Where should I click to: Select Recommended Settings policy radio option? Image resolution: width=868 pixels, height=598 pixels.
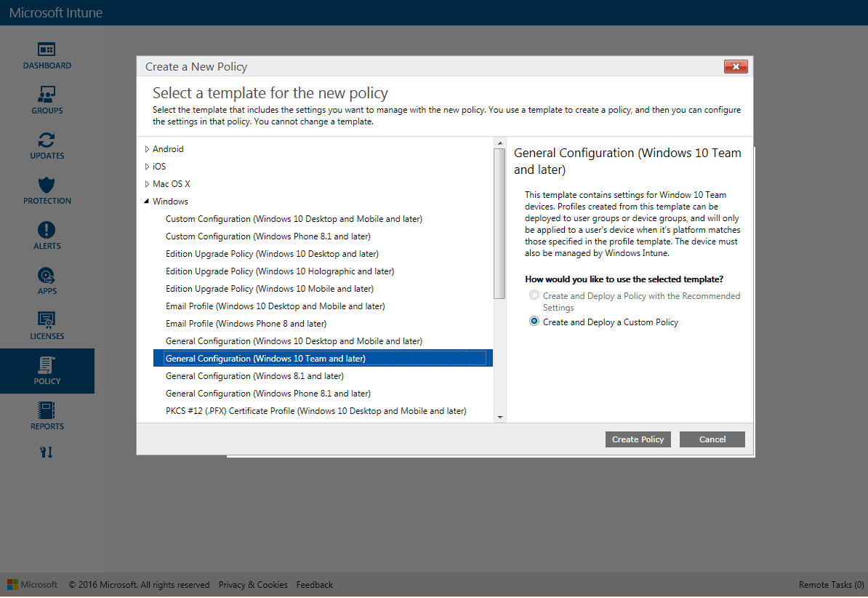pyautogui.click(x=535, y=295)
